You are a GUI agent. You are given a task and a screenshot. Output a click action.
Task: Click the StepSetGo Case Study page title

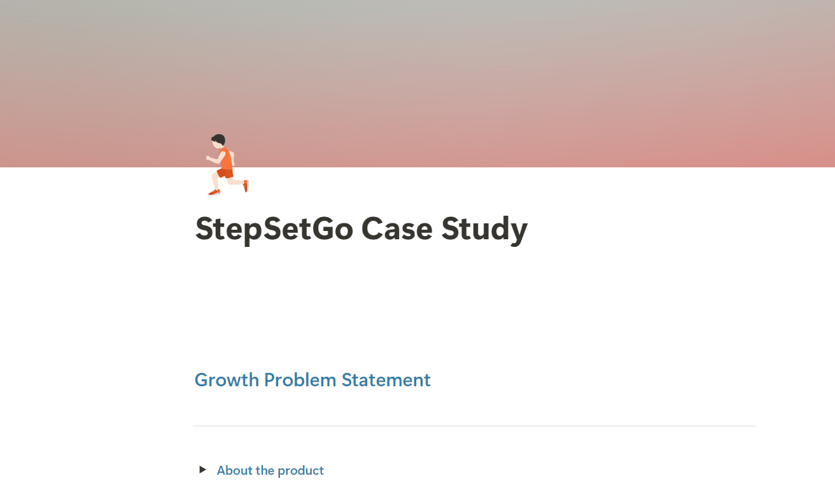pos(361,229)
